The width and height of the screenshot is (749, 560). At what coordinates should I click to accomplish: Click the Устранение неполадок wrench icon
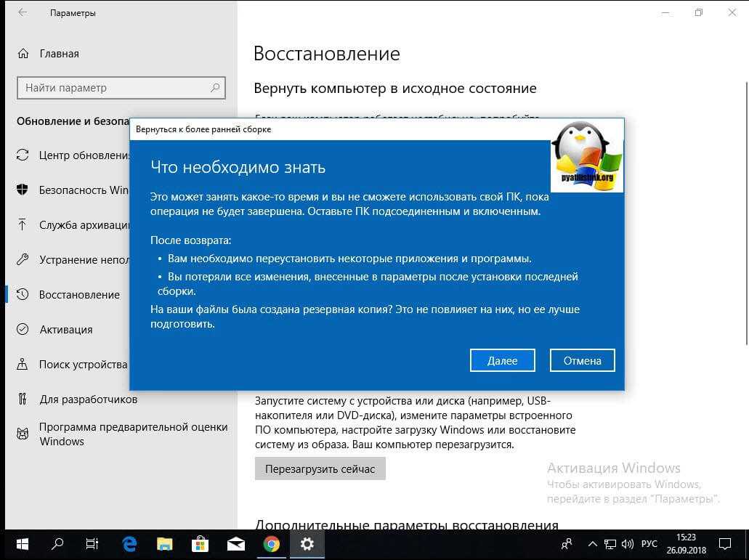(23, 259)
